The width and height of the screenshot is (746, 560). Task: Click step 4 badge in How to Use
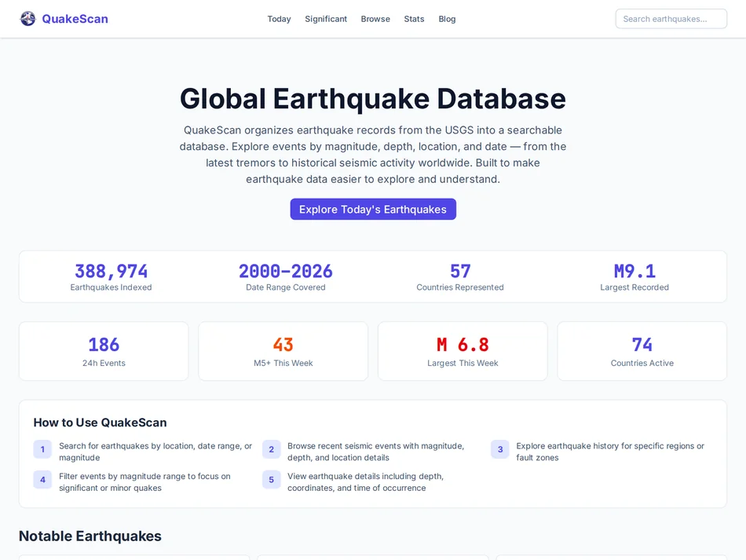[x=42, y=480]
